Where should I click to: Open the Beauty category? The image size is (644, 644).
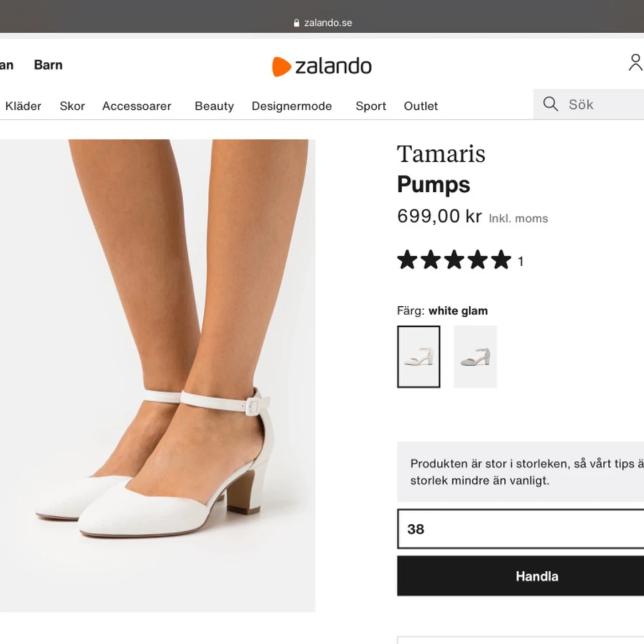tap(214, 106)
